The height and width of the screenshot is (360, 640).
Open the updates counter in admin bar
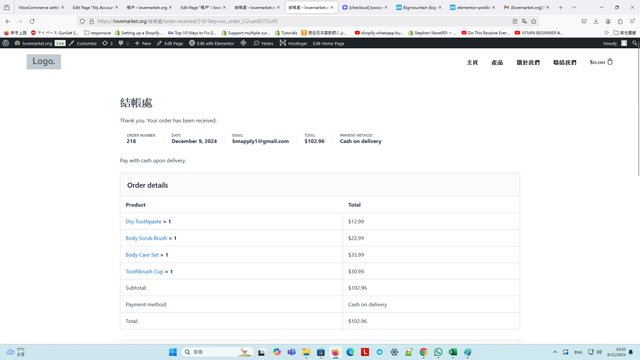[x=107, y=43]
